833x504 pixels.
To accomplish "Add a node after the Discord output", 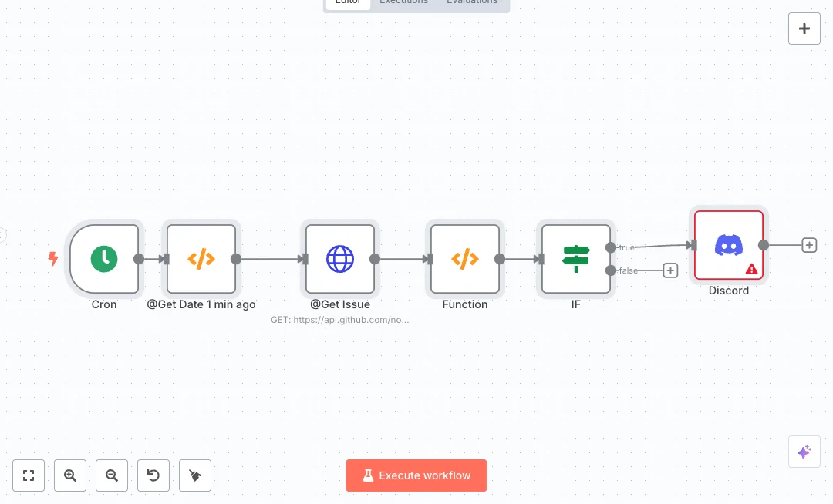I will (x=809, y=245).
